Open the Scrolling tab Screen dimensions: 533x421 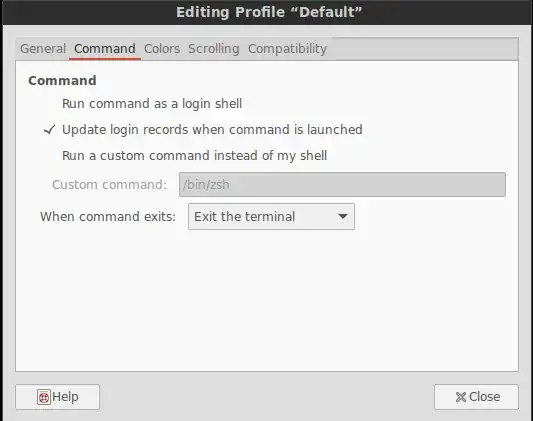(214, 49)
